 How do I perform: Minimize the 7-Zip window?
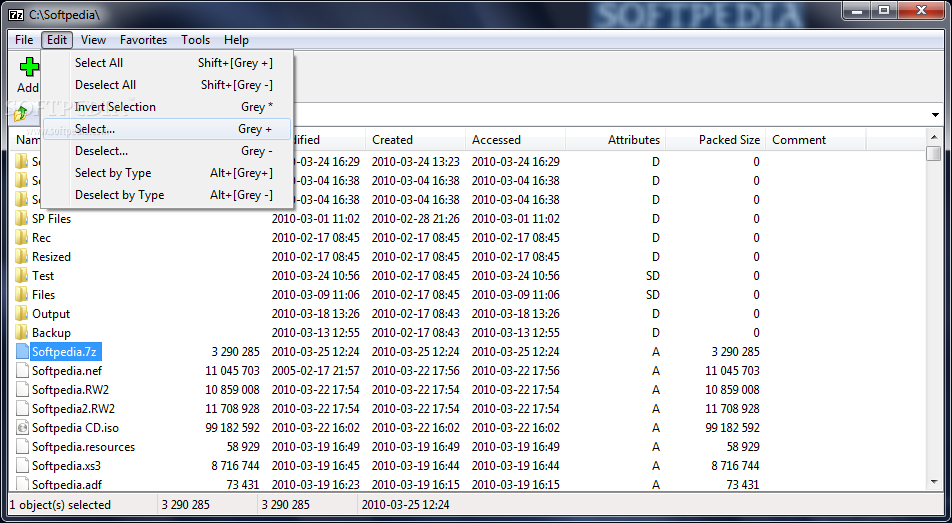(858, 10)
